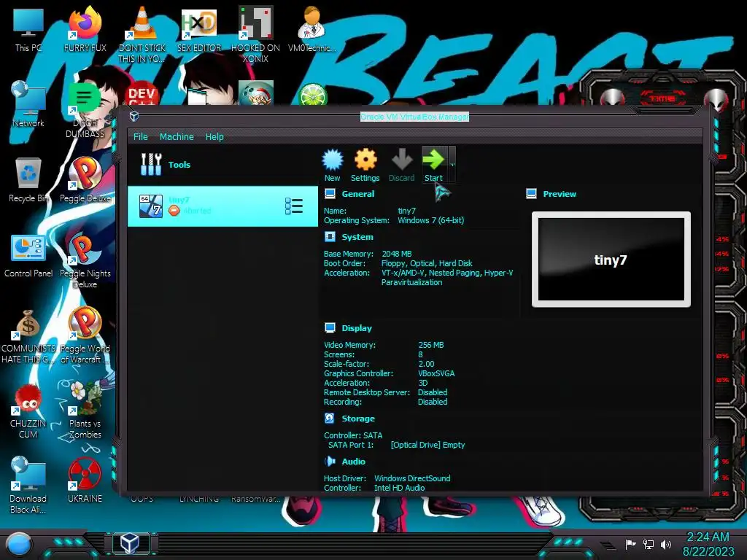This screenshot has width=747, height=560.
Task: Click the Windows 7 (64-bit) text
Action: tap(430, 220)
